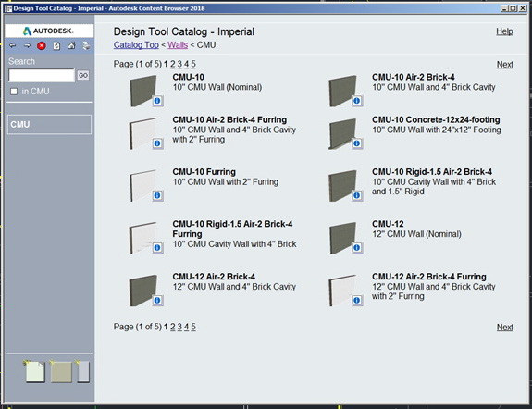This screenshot has width=532, height=409.
Task: Go to the Home icon
Action: (71, 45)
